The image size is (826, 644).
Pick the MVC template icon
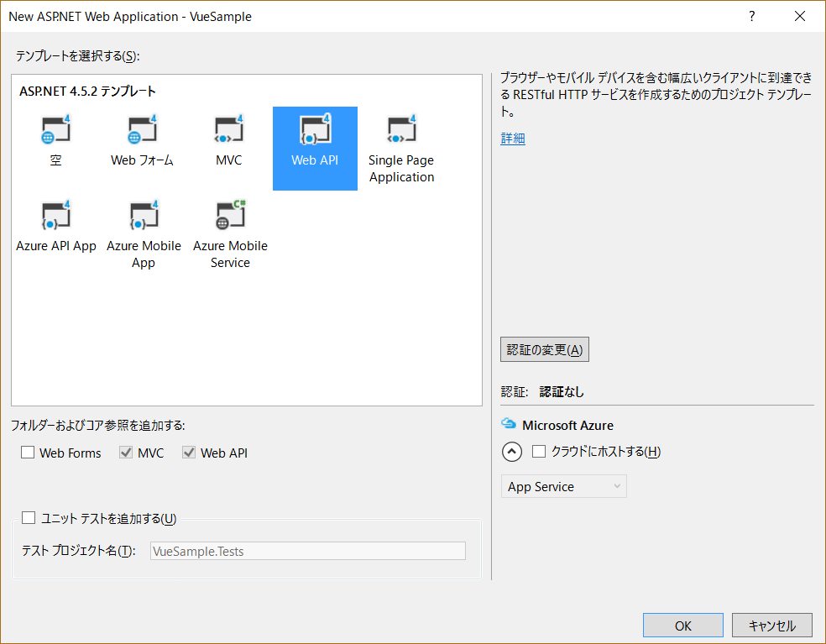pyautogui.click(x=228, y=129)
